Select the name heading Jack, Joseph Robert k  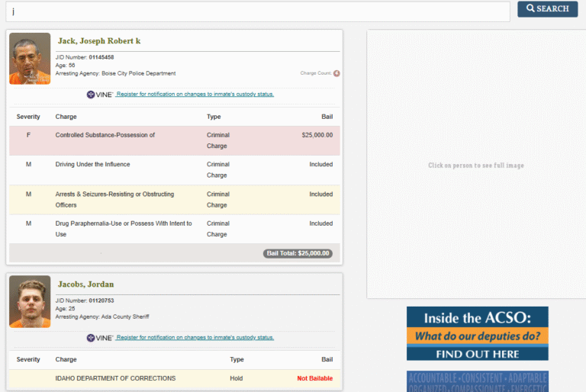[x=99, y=41]
